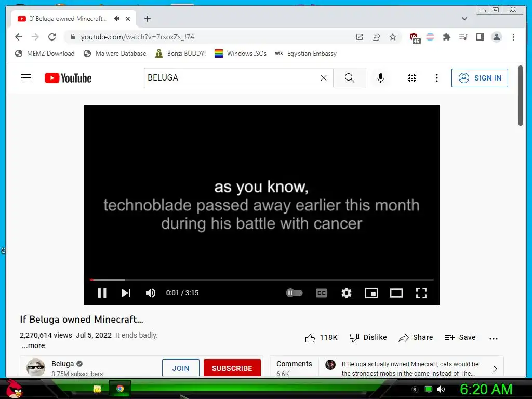
Task: Enable theater mode
Action: click(396, 293)
